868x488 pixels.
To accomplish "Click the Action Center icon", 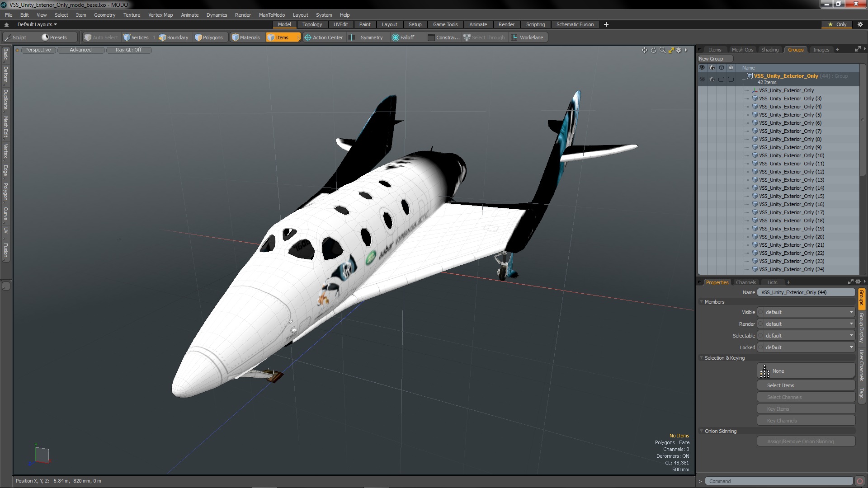I will point(308,38).
